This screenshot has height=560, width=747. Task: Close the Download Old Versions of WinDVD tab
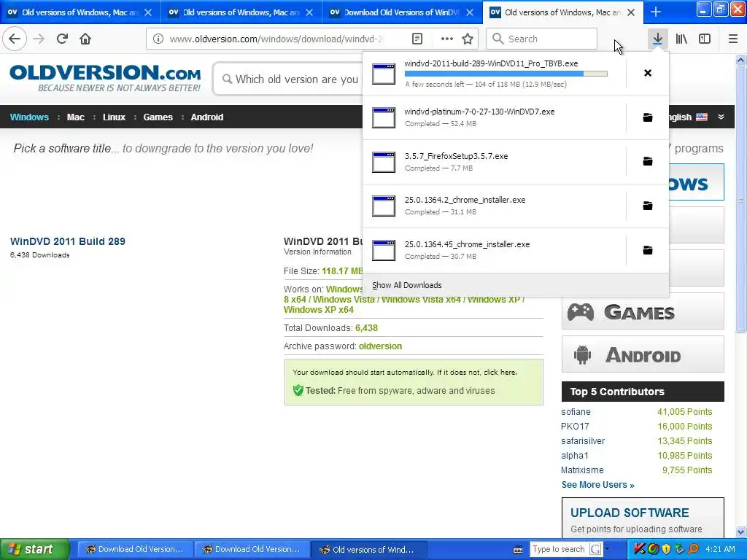coord(470,12)
